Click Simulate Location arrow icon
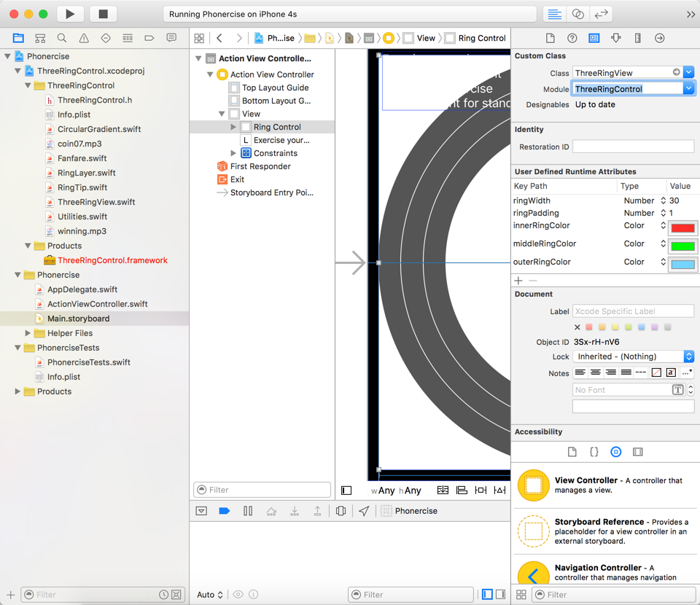This screenshot has width=700, height=605. click(x=364, y=511)
